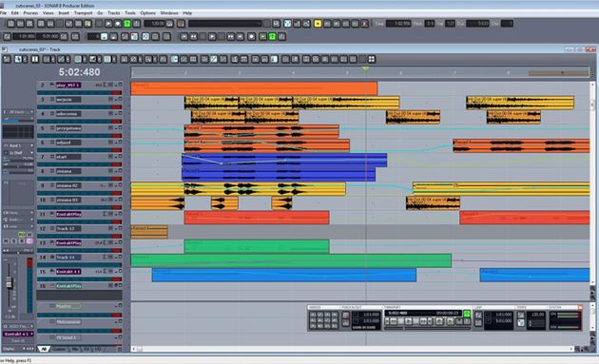The image size is (599, 364).
Task: Open the Process menu
Action: coord(30,13)
